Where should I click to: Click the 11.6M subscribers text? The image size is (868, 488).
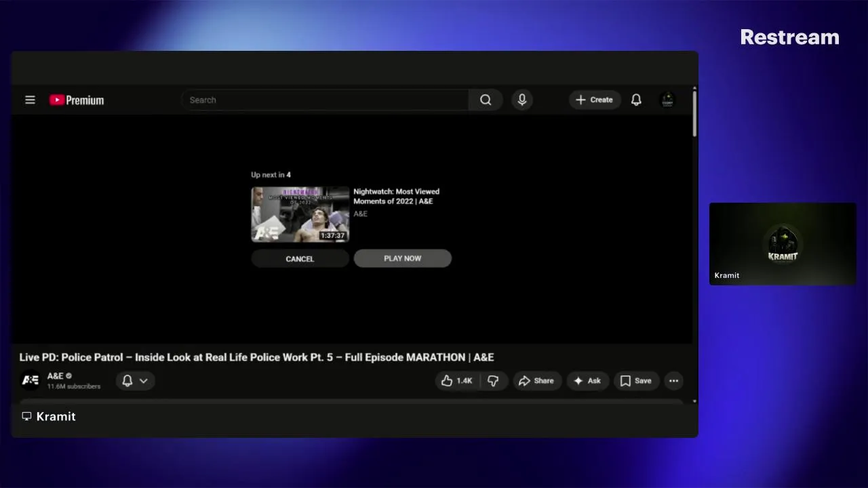pos(74,386)
